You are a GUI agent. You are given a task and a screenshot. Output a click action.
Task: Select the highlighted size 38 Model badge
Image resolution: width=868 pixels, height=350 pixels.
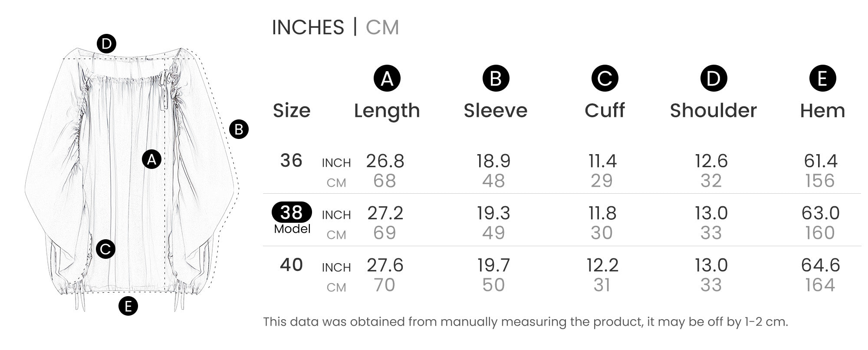[x=292, y=212]
